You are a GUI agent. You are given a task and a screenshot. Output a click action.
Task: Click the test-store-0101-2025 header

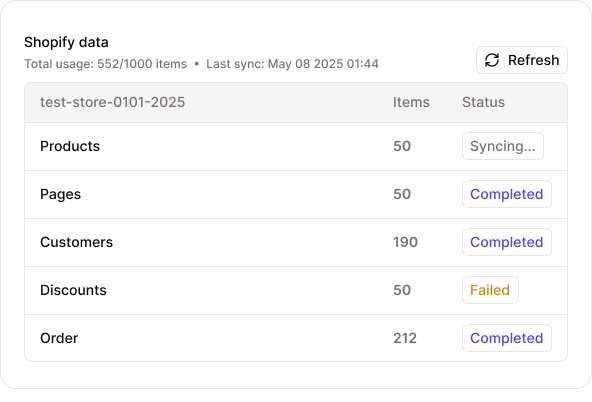coord(113,102)
